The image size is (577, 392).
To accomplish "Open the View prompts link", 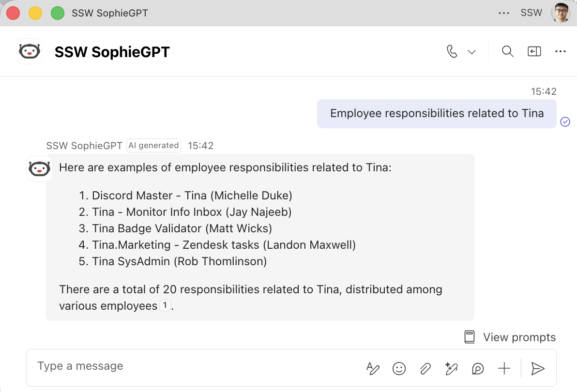I will (510, 337).
